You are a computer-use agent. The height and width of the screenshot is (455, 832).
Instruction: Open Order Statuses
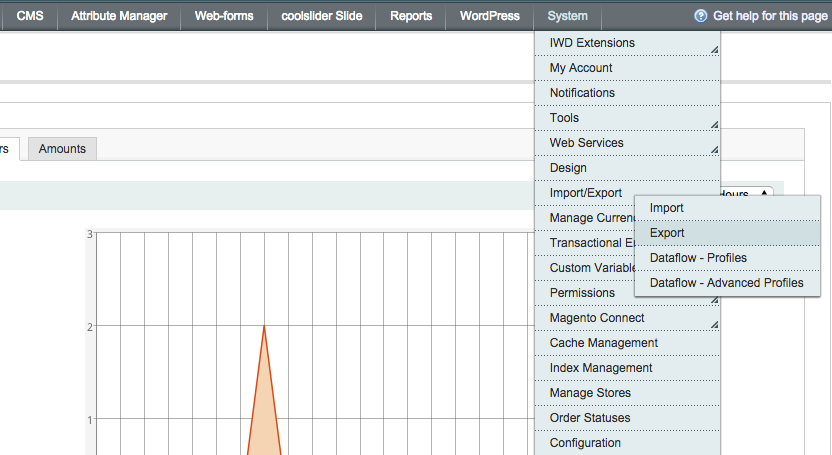tap(627, 417)
